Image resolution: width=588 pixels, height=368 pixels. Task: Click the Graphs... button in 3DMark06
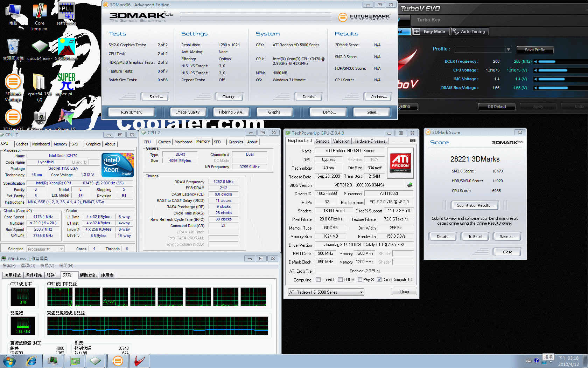[x=276, y=112]
